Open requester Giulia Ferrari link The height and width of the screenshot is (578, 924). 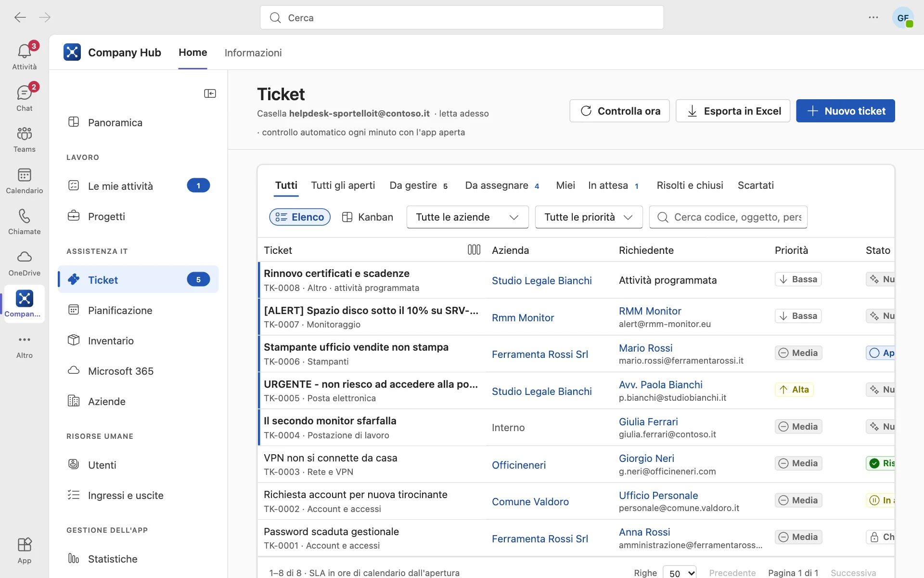click(648, 421)
